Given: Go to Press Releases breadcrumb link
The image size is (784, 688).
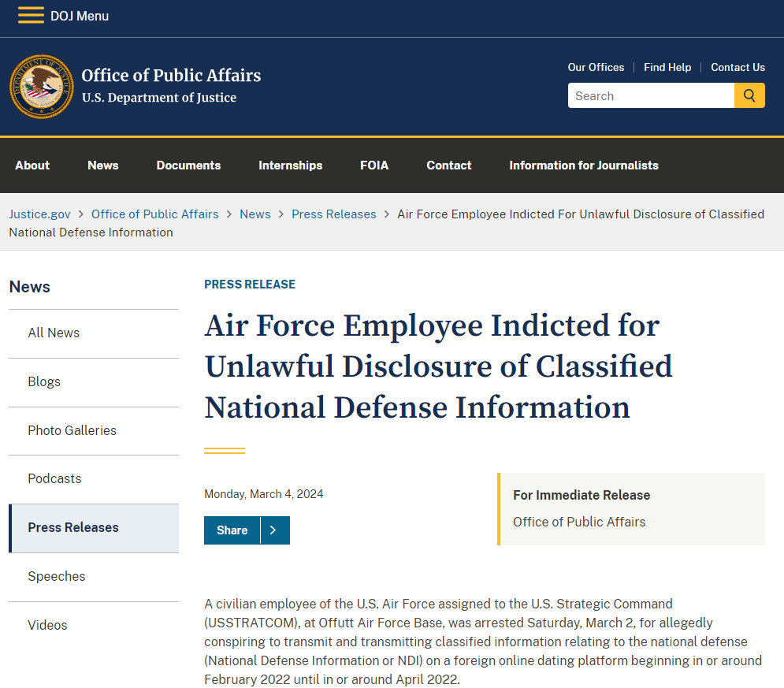Looking at the screenshot, I should coord(333,214).
